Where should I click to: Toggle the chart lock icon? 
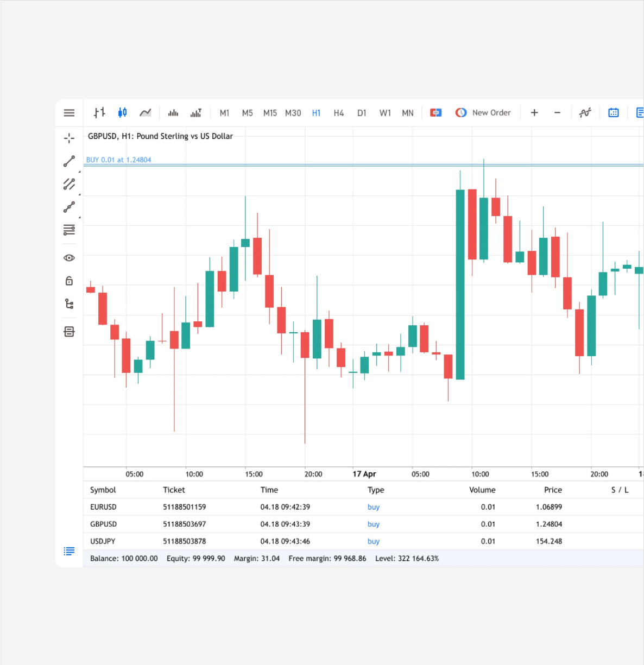click(x=69, y=280)
